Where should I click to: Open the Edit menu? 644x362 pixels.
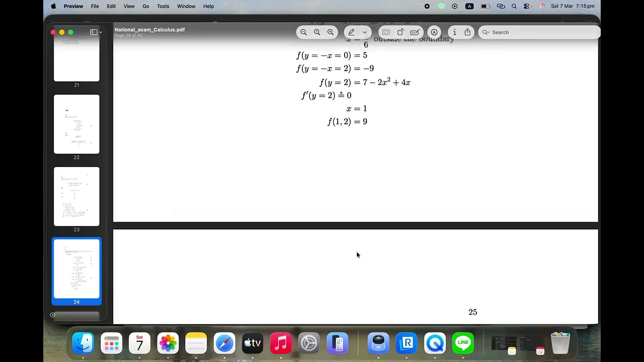(x=111, y=6)
